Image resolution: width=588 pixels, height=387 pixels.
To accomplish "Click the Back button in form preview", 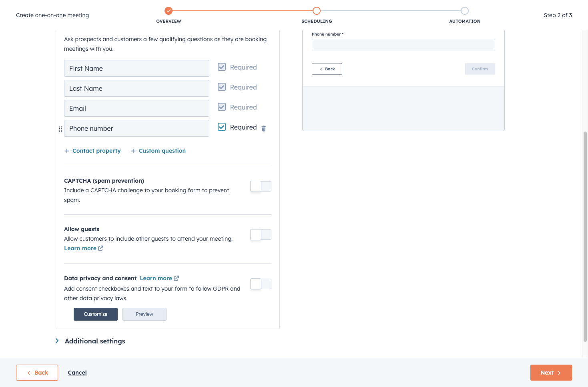I will (327, 69).
